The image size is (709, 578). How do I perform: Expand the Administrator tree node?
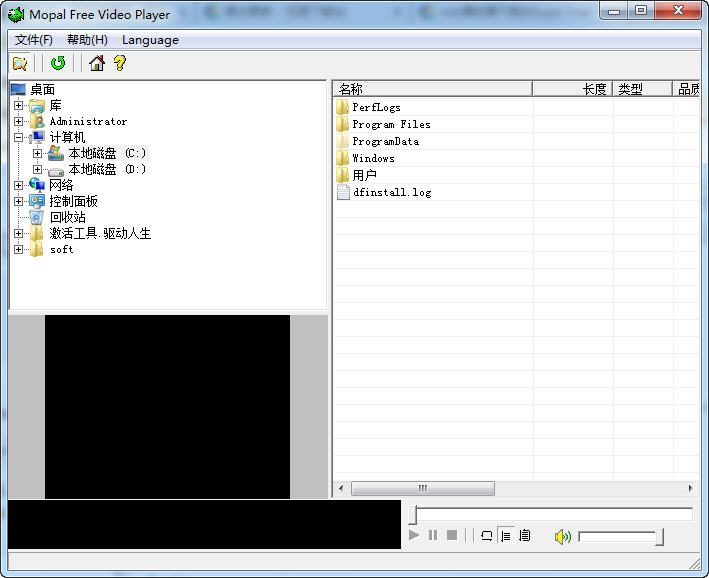tap(18, 121)
